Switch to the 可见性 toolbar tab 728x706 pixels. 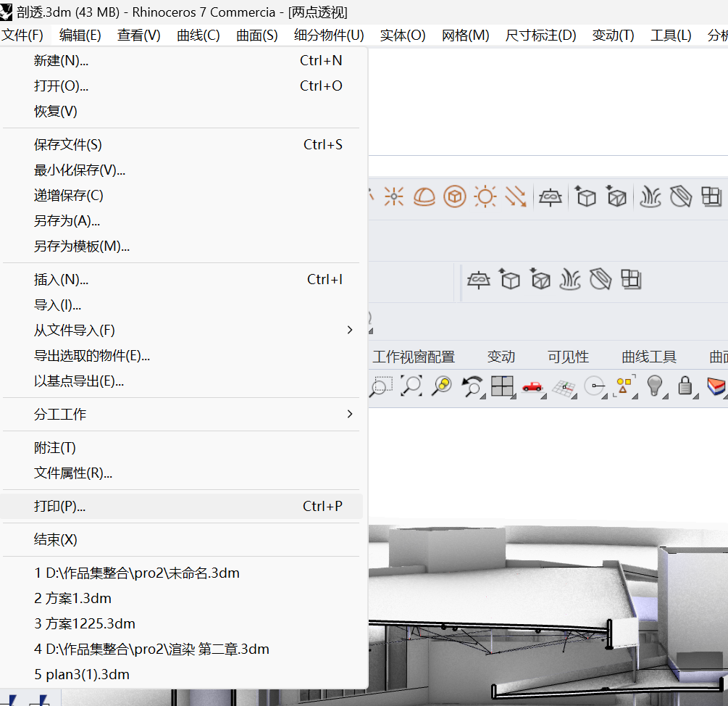568,357
